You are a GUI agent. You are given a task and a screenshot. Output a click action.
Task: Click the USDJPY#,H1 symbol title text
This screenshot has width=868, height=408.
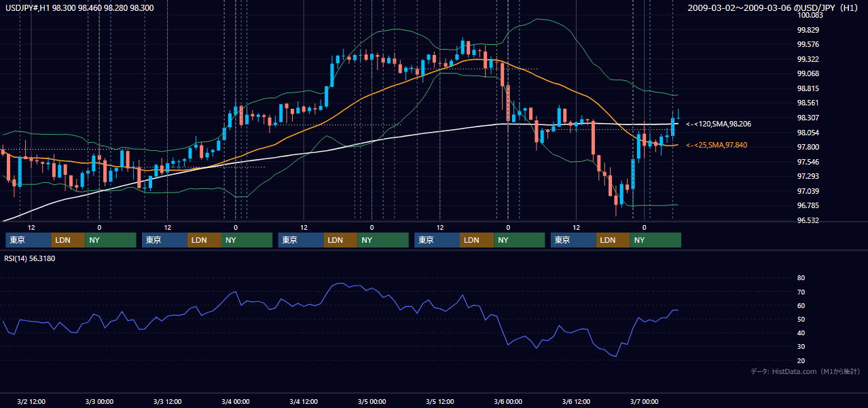(x=26, y=7)
